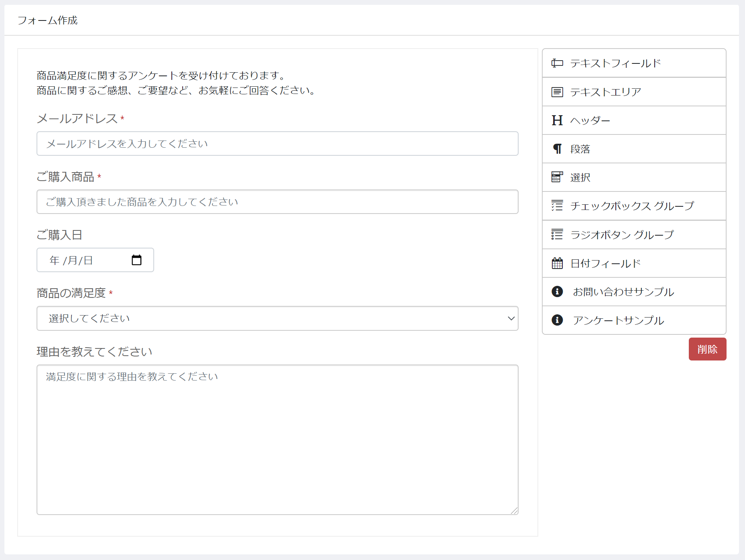This screenshot has height=560, width=745.
Task: Focus the 理由を教えてください textarea
Action: [277, 440]
